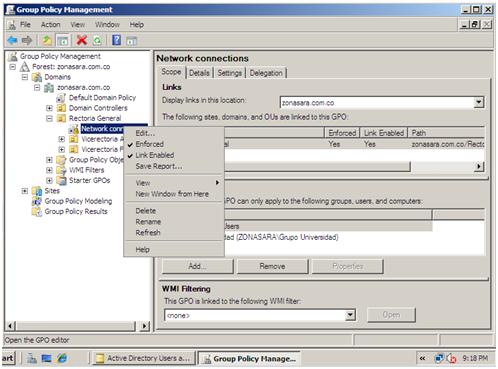Image resolution: width=498 pixels, height=369 pixels.
Task: Expand the Sites tree node
Action: [25, 191]
